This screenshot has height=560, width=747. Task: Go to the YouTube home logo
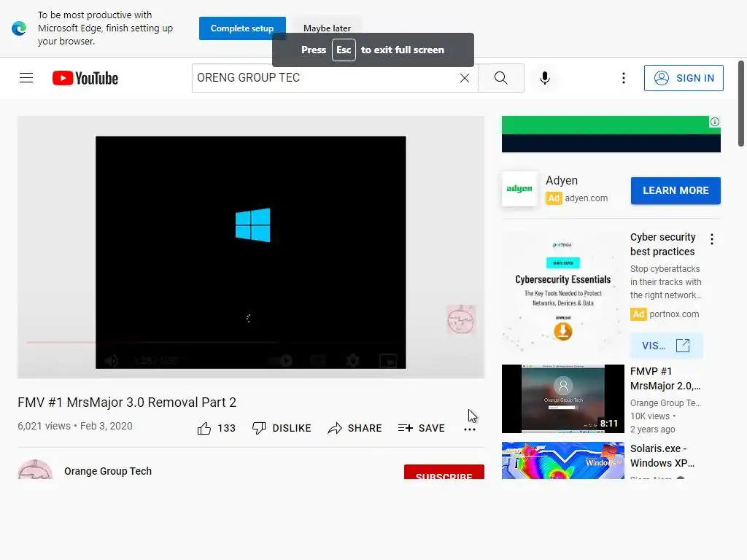point(85,78)
